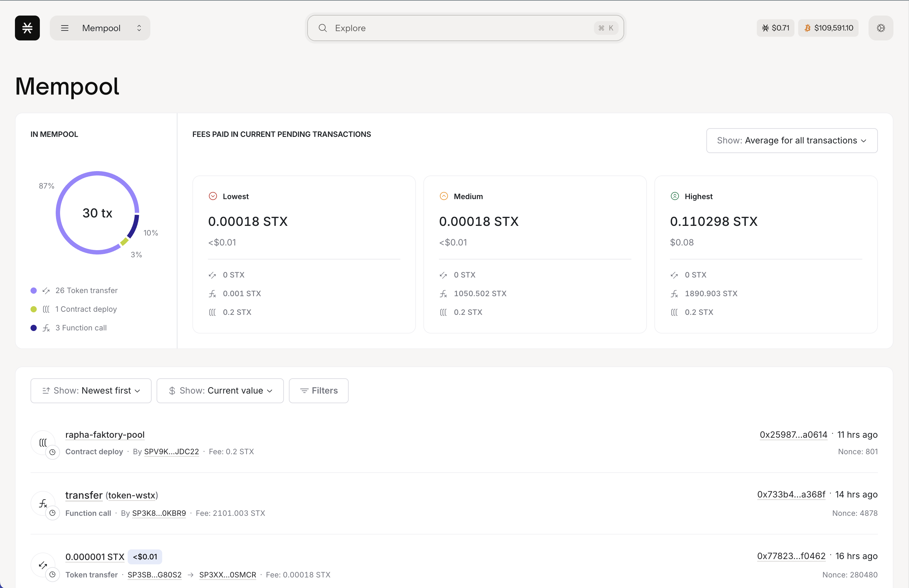Click the purple Token transfer legend dot
909x588 pixels.
coord(34,291)
